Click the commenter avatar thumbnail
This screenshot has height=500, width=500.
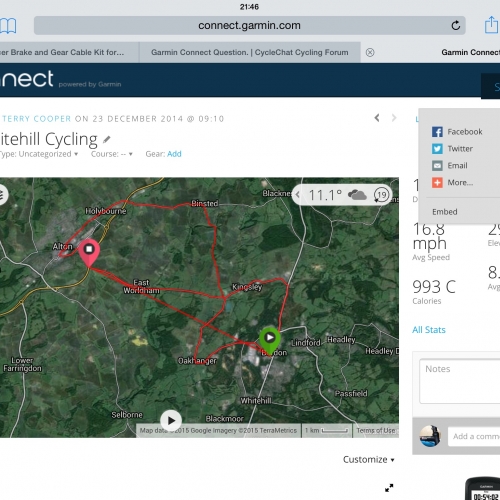pos(430,436)
